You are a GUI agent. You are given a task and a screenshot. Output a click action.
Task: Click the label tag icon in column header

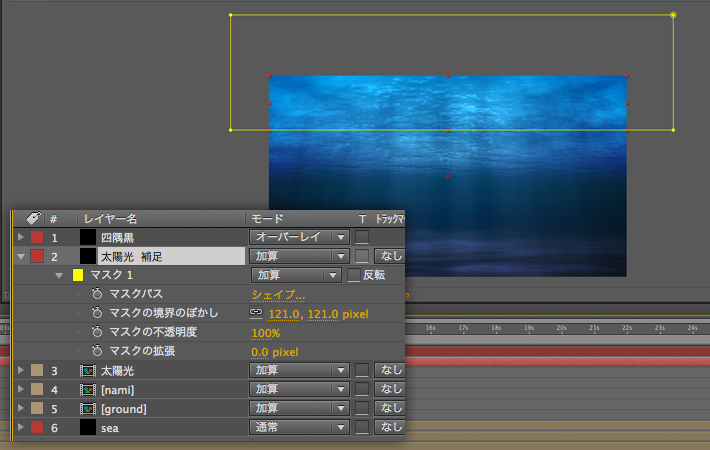(33, 217)
